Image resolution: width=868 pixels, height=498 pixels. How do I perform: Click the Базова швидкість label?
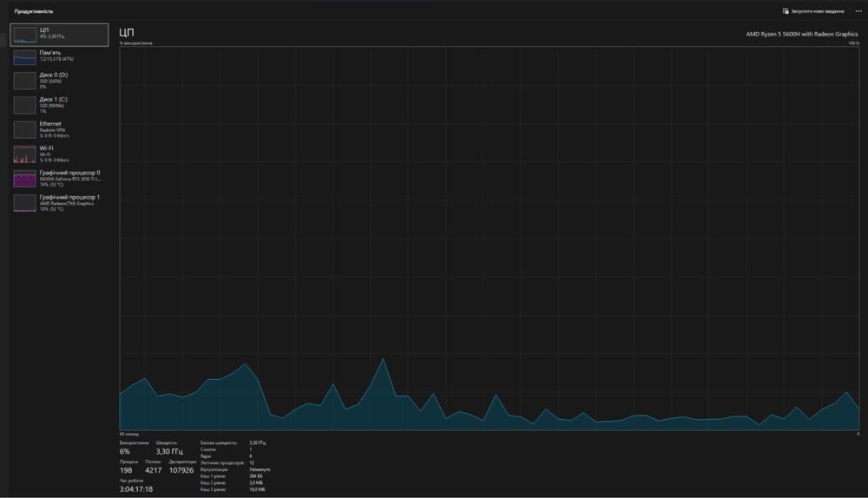(x=218, y=442)
